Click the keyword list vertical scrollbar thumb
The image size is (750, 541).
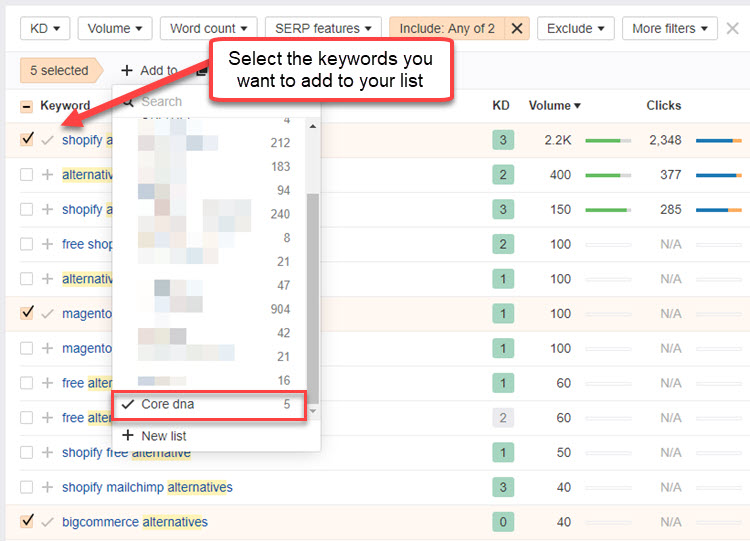pos(313,290)
